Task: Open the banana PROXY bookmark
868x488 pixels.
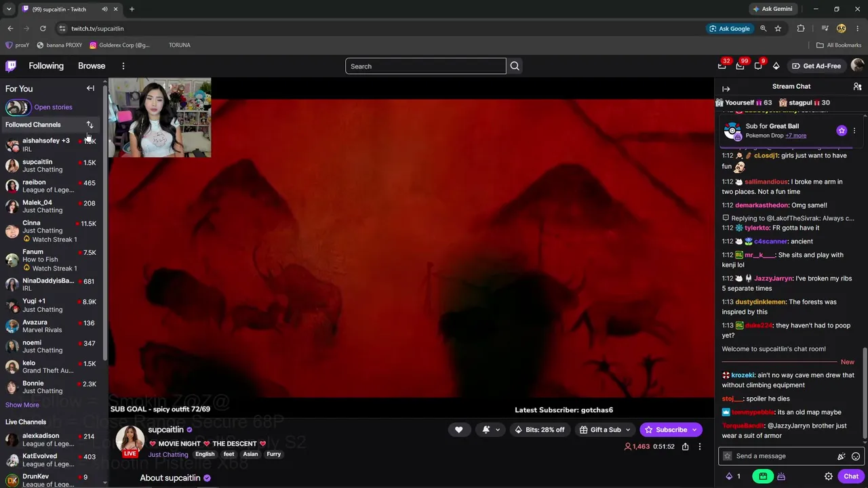Action: [x=59, y=45]
